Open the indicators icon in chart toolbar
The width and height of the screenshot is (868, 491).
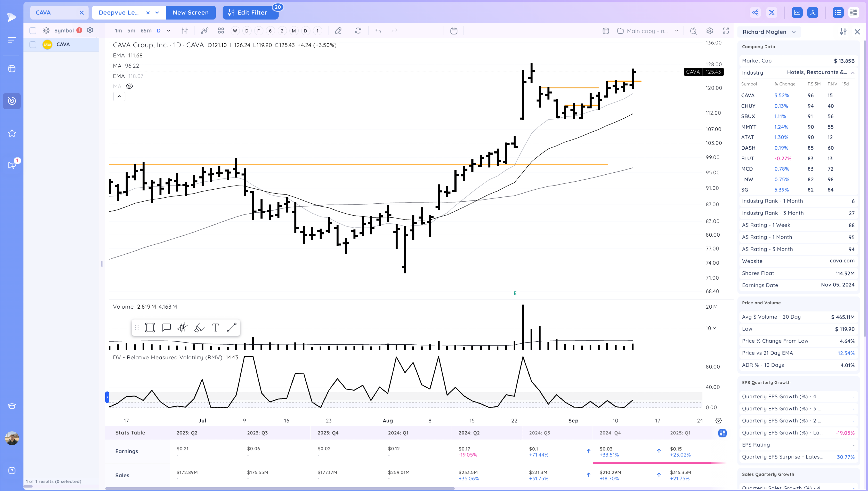pos(204,31)
